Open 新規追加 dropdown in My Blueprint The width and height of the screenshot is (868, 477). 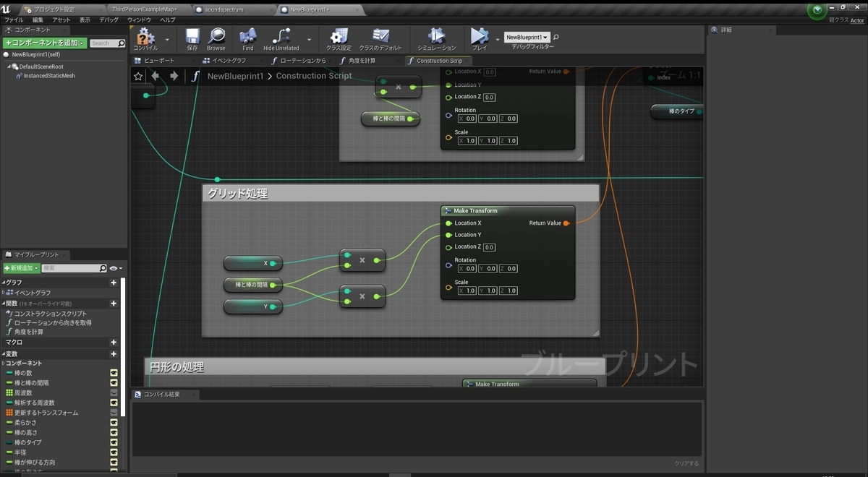click(21, 268)
